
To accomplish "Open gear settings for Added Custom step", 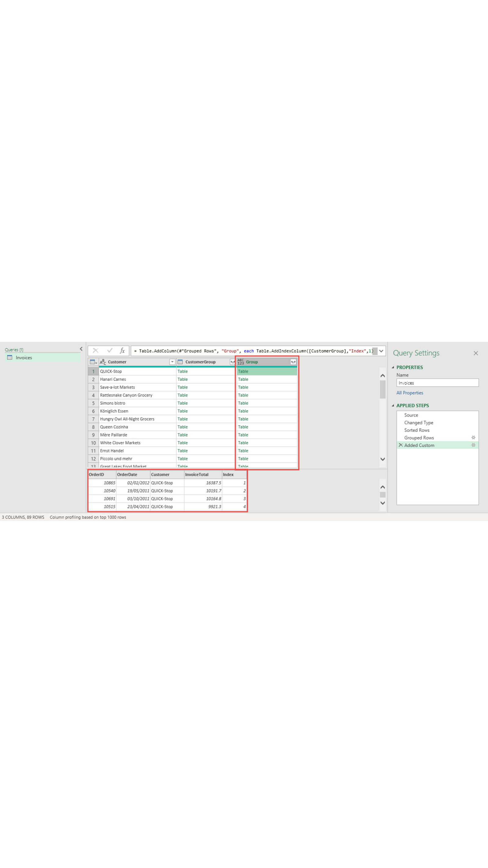I will pyautogui.click(x=473, y=445).
